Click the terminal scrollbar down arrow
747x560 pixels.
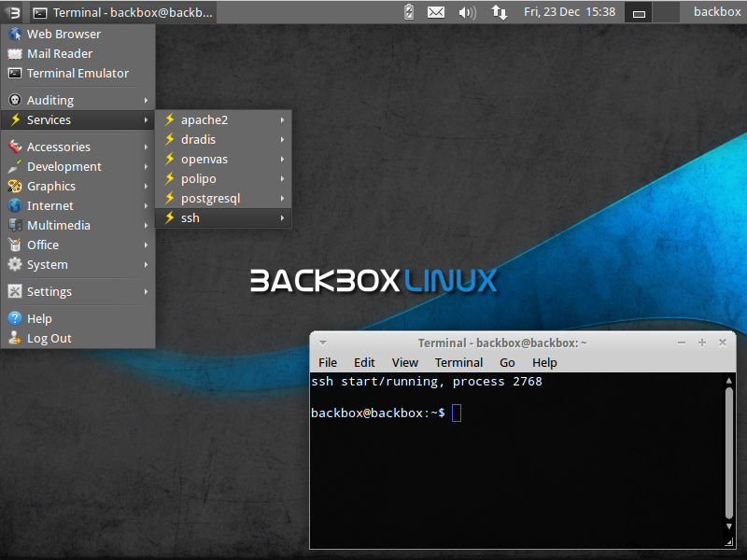[x=729, y=524]
